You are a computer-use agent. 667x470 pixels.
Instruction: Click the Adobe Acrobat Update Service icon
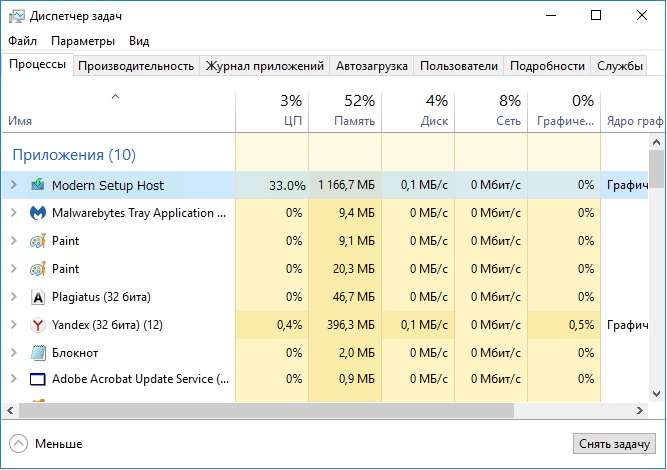[38, 379]
